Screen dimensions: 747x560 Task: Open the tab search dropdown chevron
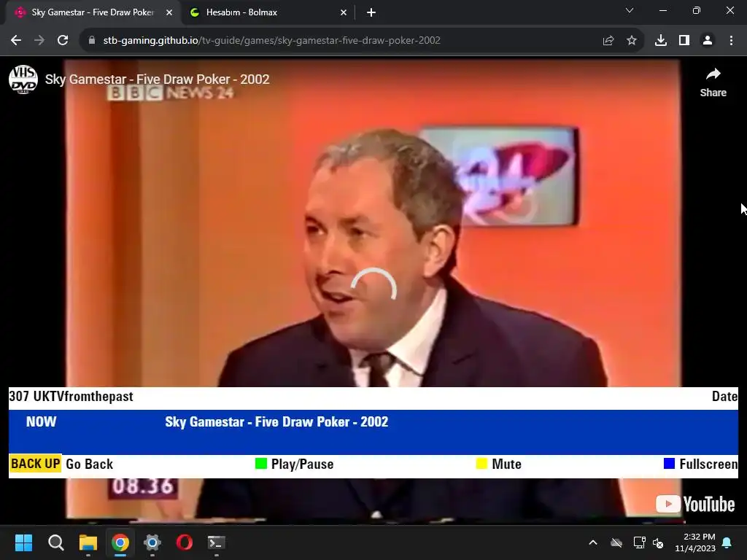pos(630,10)
